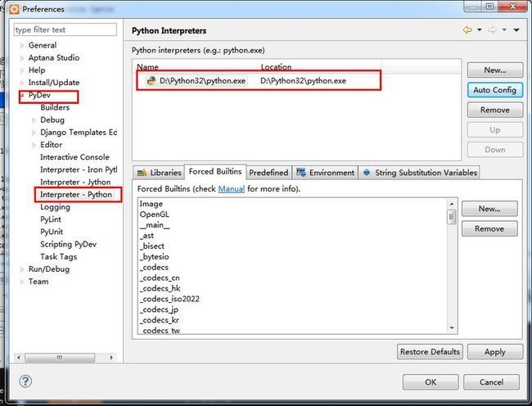Collapse the PyDev tree node
Viewport: 532px width, 406px height.
pyautogui.click(x=22, y=95)
